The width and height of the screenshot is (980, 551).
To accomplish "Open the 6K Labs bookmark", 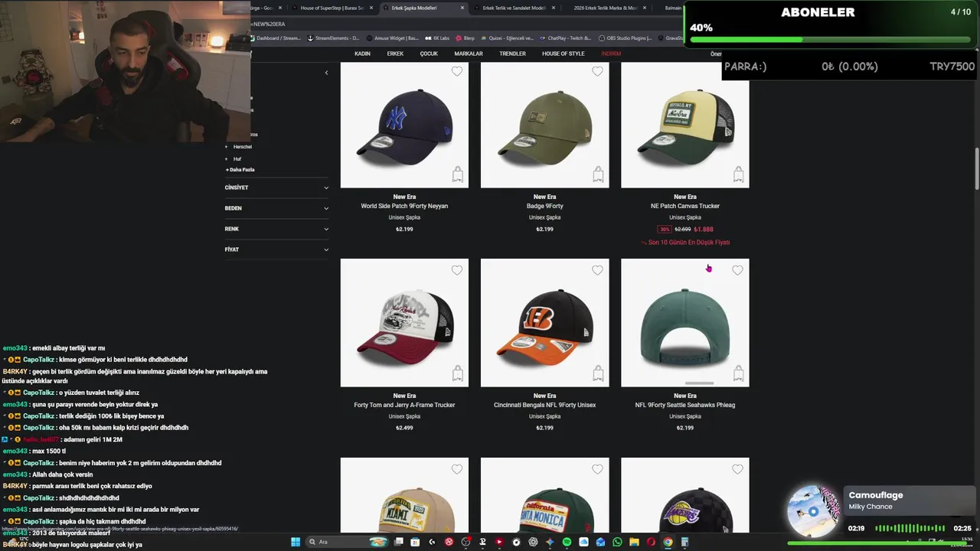I will [x=437, y=37].
